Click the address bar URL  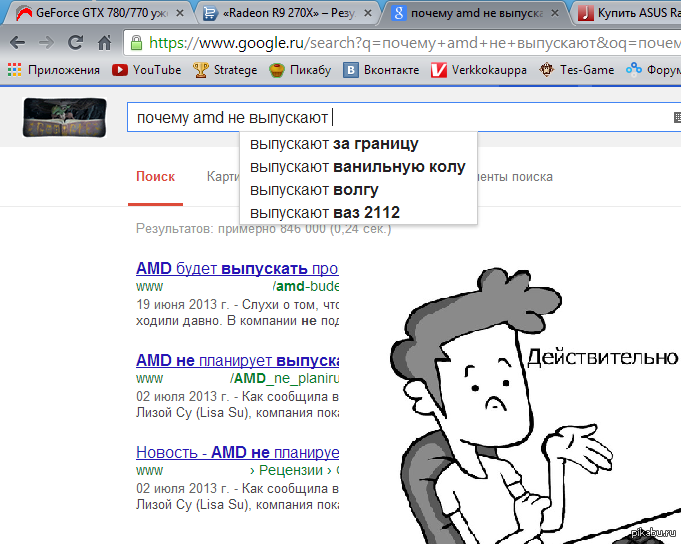point(414,43)
